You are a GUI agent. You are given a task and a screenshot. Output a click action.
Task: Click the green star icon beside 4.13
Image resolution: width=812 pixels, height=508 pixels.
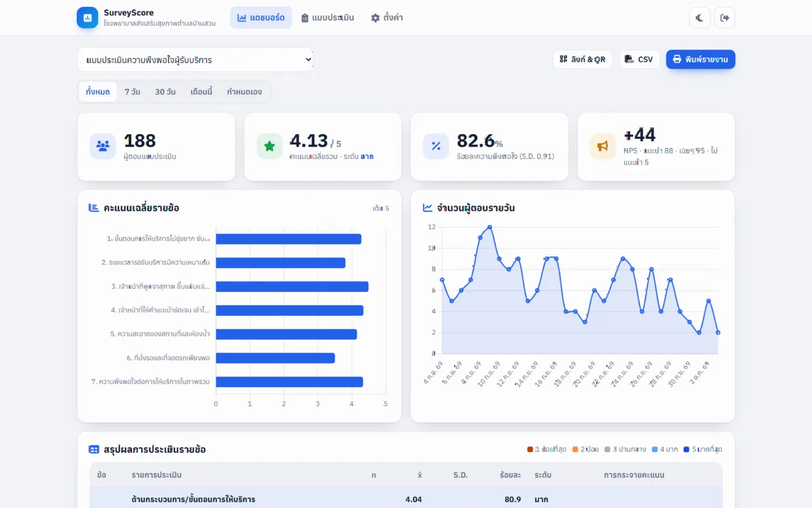click(x=270, y=146)
